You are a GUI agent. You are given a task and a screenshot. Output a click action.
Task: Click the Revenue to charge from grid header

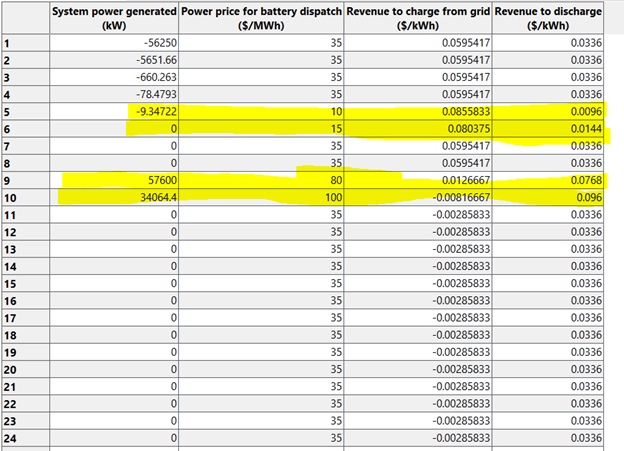coord(418,18)
